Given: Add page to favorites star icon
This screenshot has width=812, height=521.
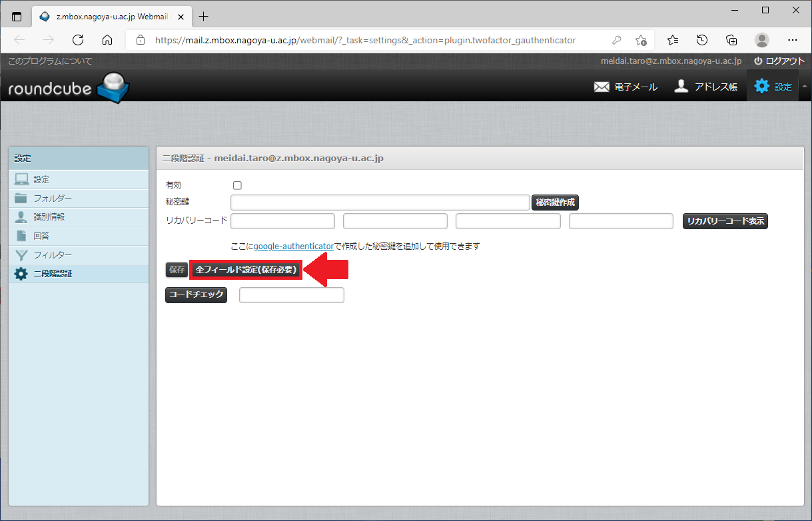Looking at the screenshot, I should [641, 40].
